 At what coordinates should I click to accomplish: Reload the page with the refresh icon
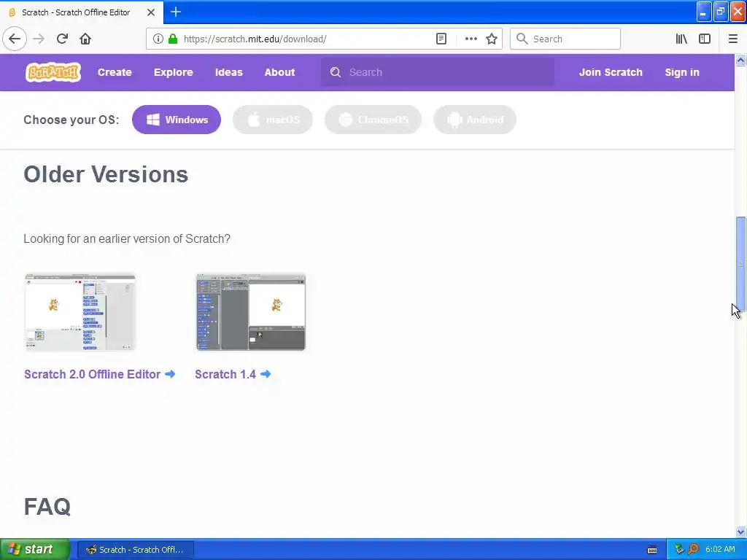[62, 39]
